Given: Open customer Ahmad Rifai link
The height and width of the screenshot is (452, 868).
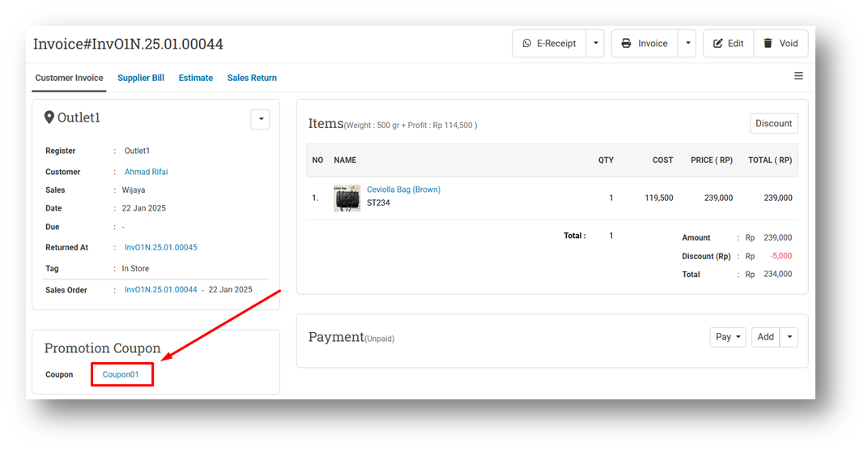Looking at the screenshot, I should coord(146,172).
